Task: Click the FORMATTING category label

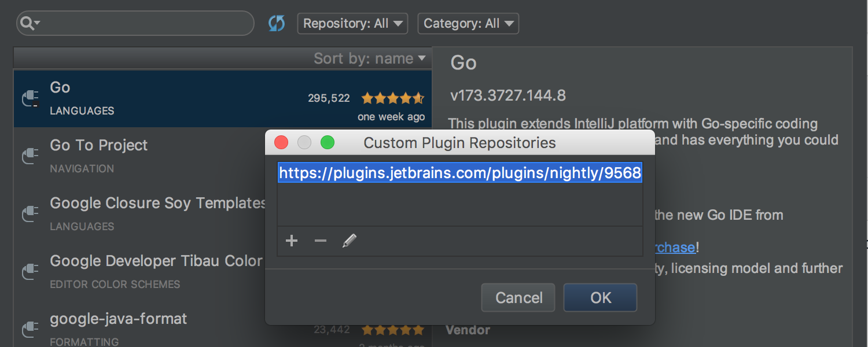Action: click(x=84, y=342)
